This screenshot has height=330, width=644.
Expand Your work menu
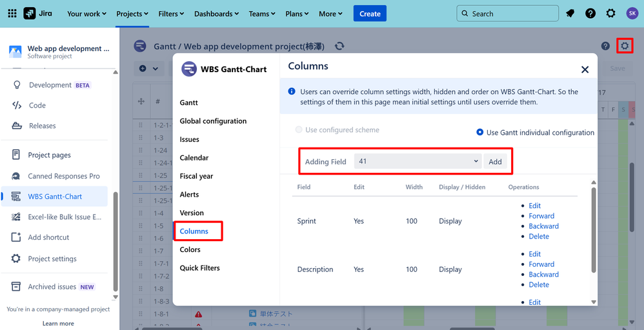pyautogui.click(x=86, y=14)
